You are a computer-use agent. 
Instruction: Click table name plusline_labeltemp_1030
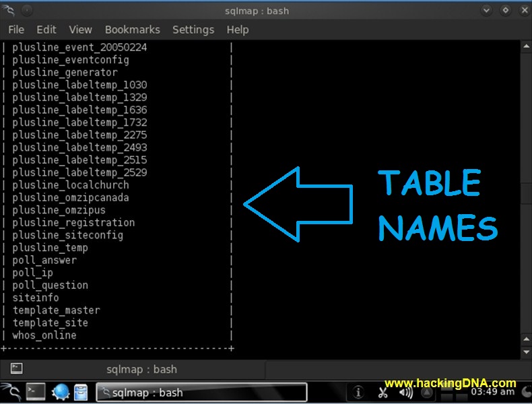pyautogui.click(x=79, y=85)
